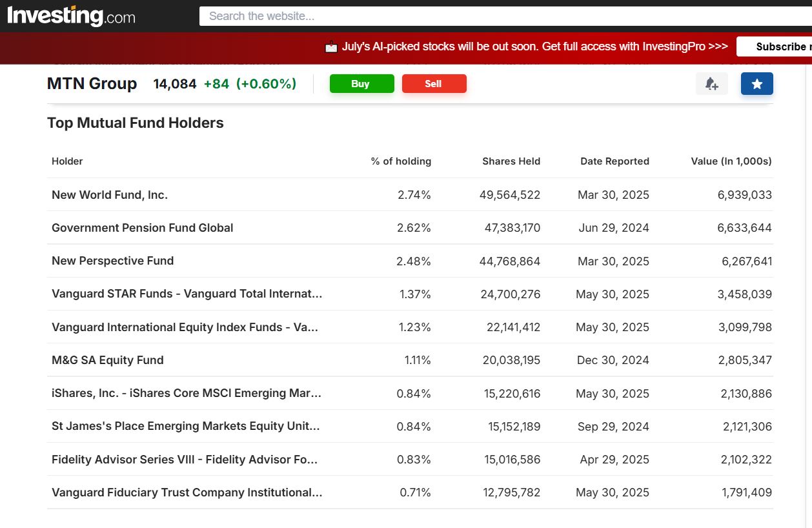The width and height of the screenshot is (812, 528).
Task: Click shares held value 49,564,522
Action: [x=510, y=195]
